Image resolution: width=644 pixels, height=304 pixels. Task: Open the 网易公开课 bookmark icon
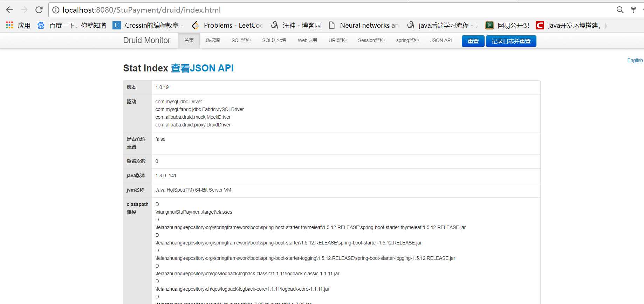pos(489,25)
